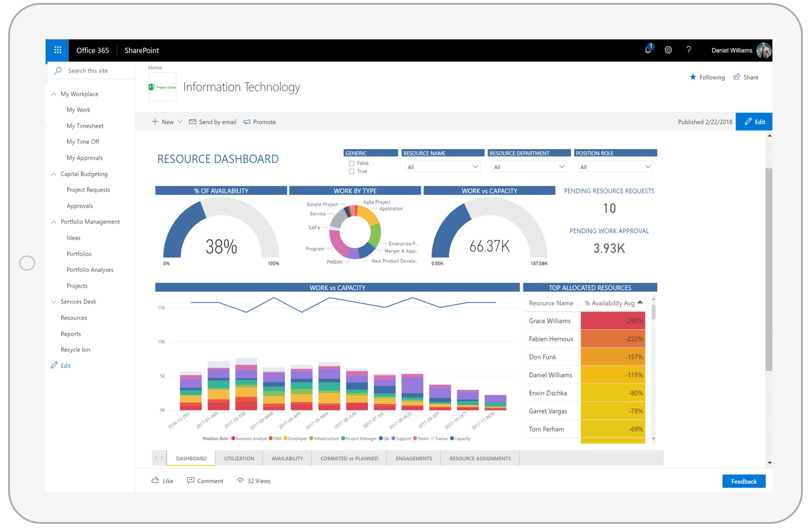811x532 pixels.
Task: Switch to the Availability tab
Action: [x=287, y=458]
